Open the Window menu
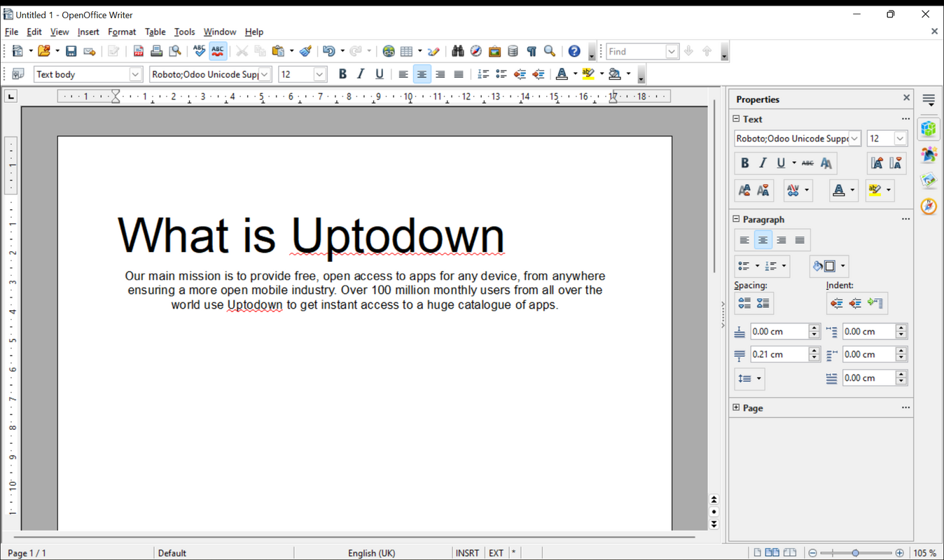Screen dimensions: 944x560 [x=220, y=31]
